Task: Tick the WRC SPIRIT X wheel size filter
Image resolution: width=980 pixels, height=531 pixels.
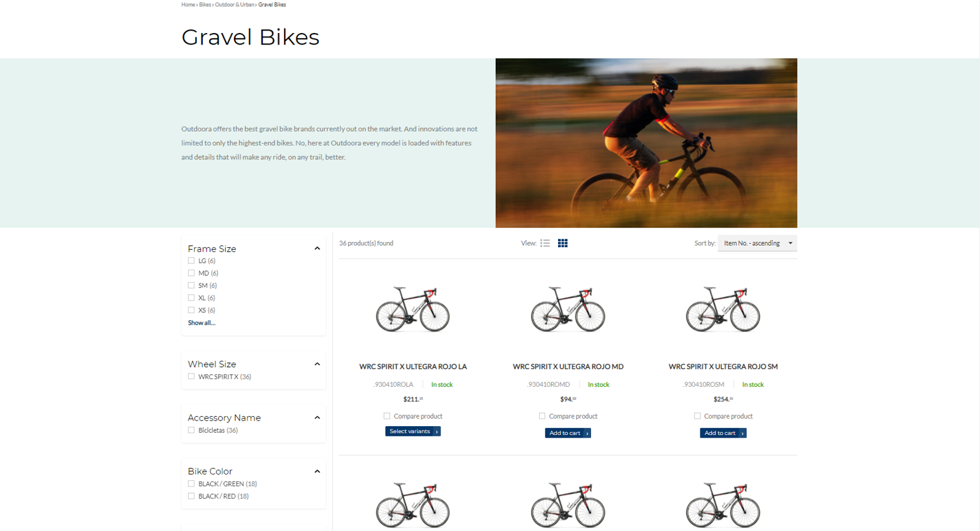Action: point(191,377)
